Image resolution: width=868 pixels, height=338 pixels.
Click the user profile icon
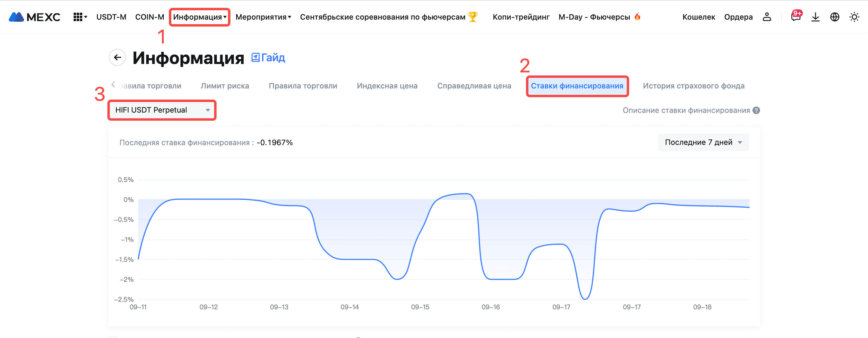767,17
